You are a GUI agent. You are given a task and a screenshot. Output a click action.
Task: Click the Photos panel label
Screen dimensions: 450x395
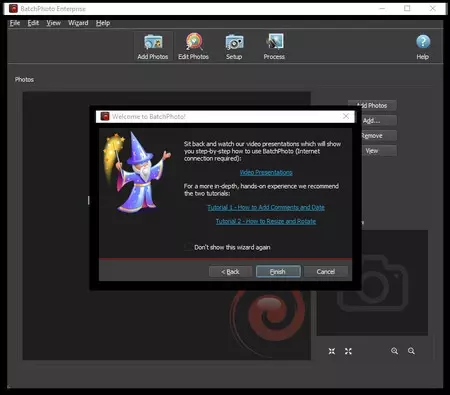24,80
